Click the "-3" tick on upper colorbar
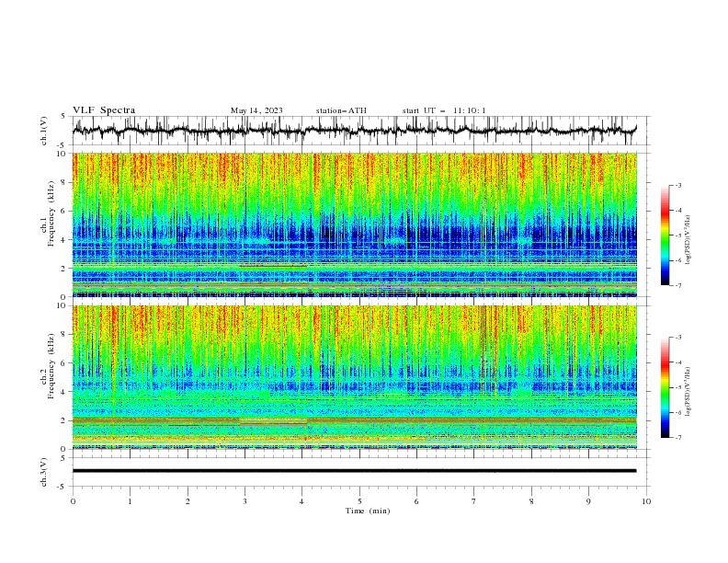Screen dimensions: 728x563 pos(678,185)
